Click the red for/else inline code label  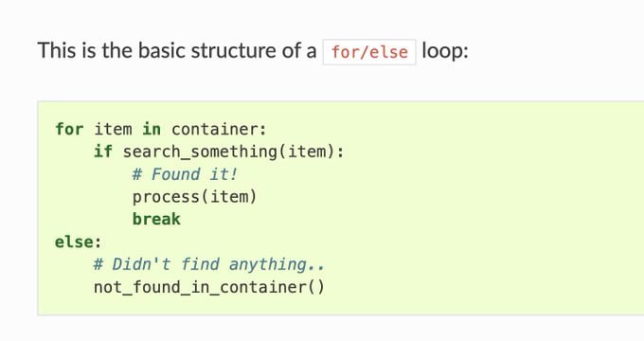pyautogui.click(x=369, y=52)
